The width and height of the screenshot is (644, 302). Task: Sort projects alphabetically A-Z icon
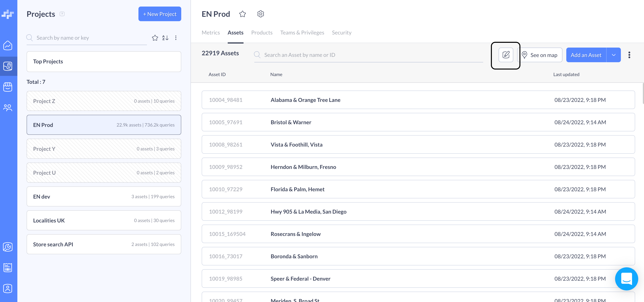(x=165, y=38)
